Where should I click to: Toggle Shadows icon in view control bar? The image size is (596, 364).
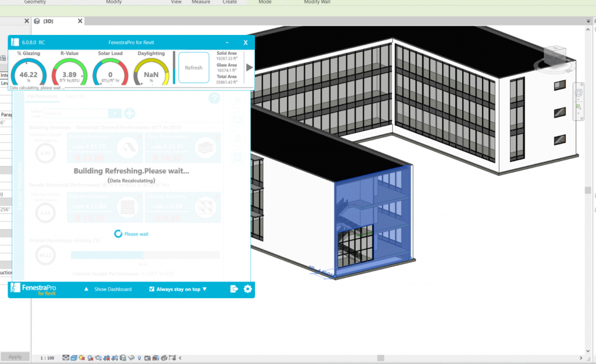click(x=90, y=358)
